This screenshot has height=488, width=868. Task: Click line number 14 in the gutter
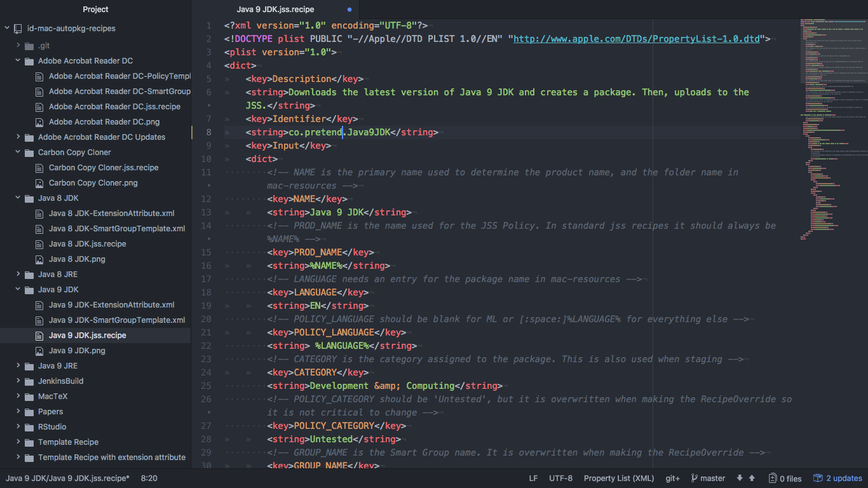click(x=206, y=226)
